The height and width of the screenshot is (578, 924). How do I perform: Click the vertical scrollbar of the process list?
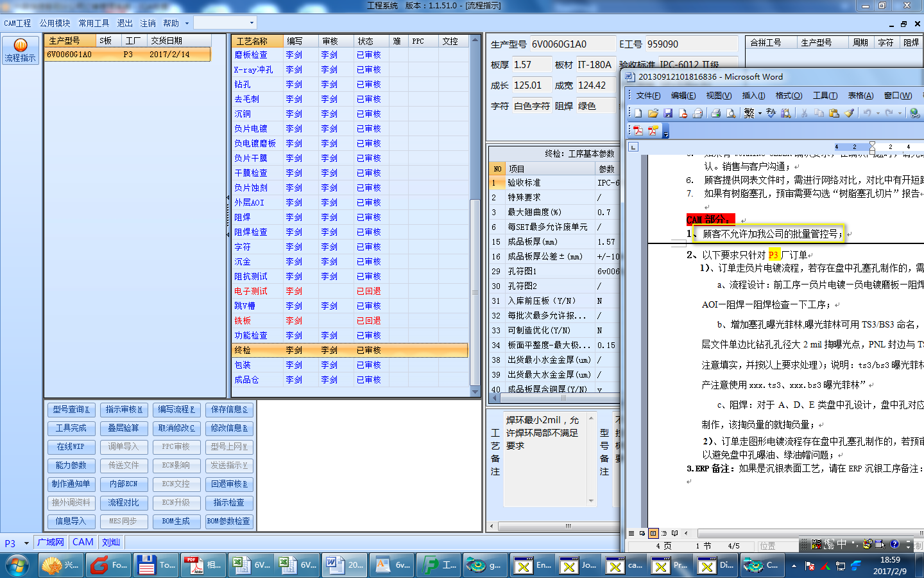point(475,215)
